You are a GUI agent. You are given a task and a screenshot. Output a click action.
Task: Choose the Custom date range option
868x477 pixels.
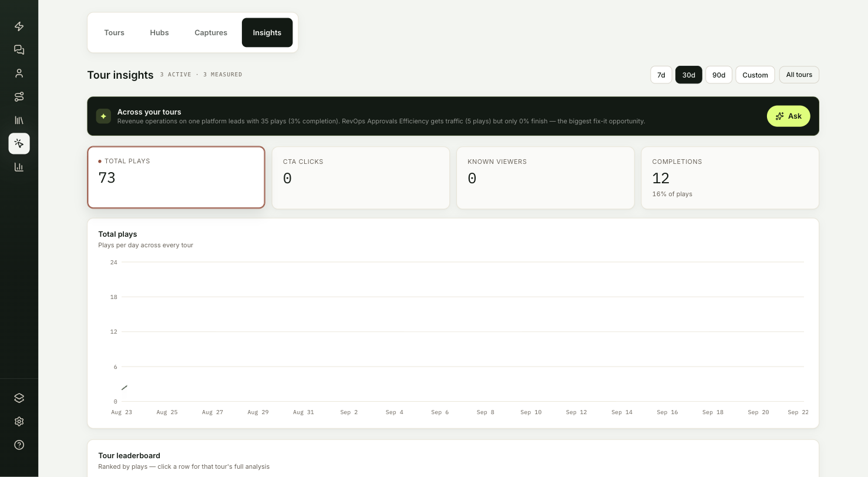tap(755, 75)
